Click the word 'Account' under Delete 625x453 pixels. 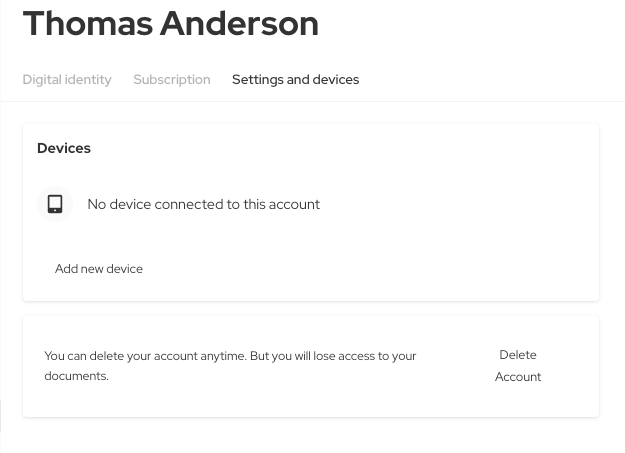(x=518, y=377)
